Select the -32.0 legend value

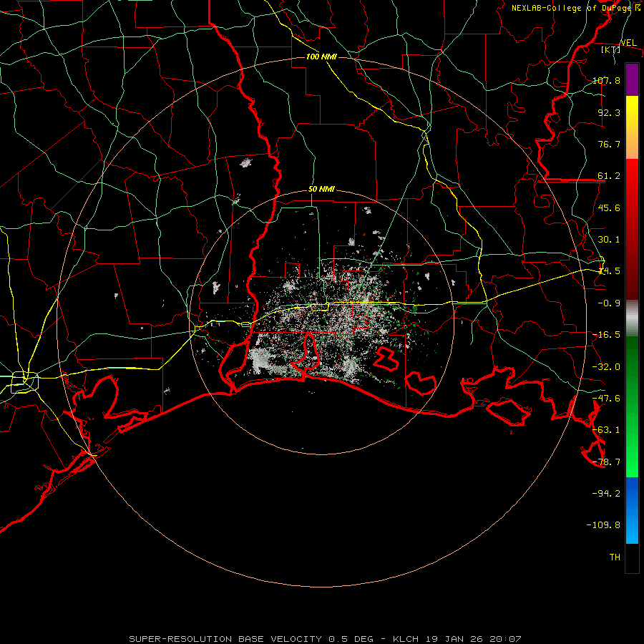[x=606, y=367]
